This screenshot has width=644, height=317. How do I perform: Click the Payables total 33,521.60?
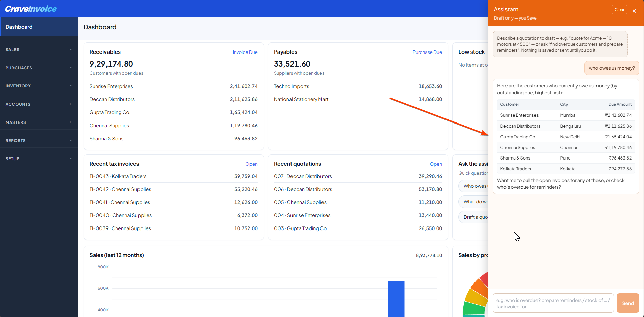292,64
